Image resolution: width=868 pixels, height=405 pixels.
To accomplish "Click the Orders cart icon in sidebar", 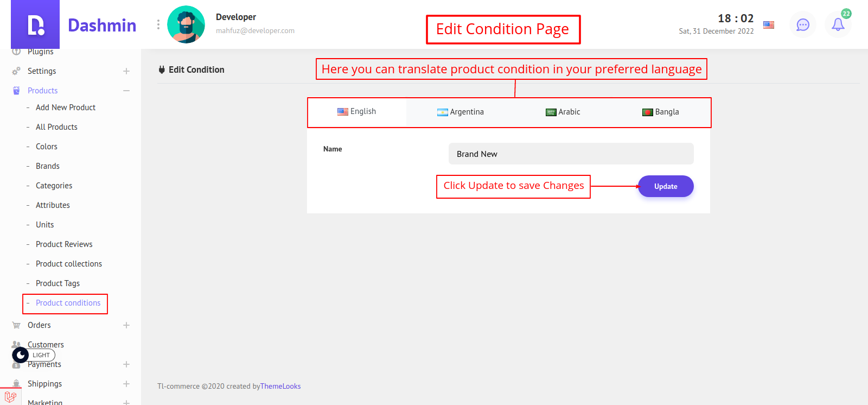I will click(16, 325).
